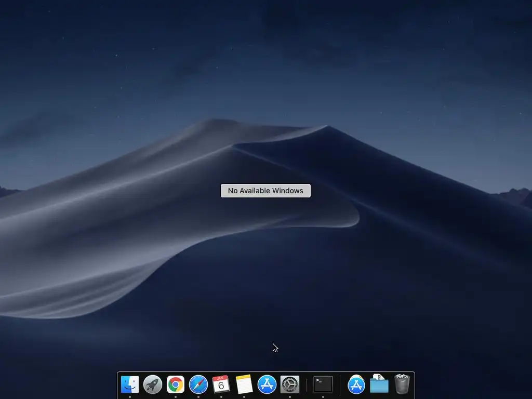Click the "No Available Windows" label
This screenshot has width=532, height=399.
tap(265, 191)
